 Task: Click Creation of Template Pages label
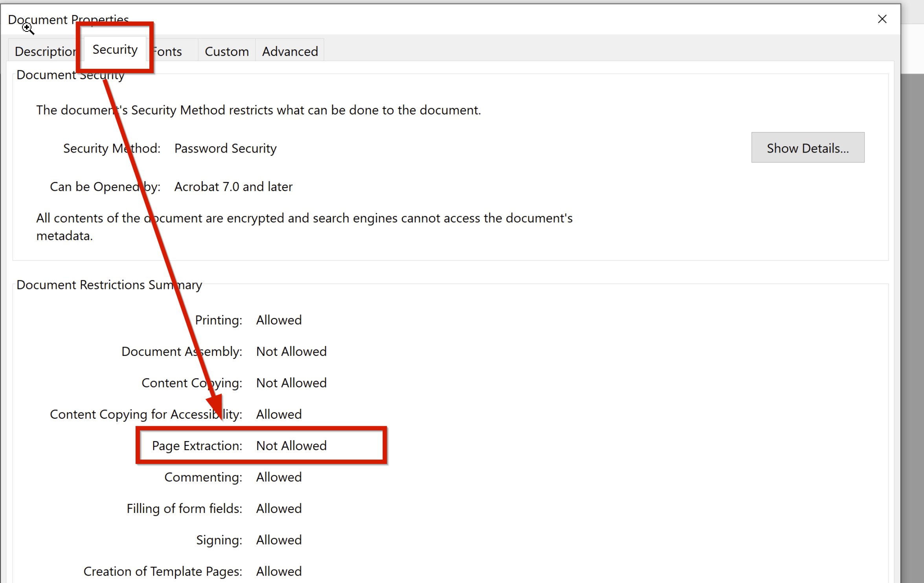pyautogui.click(x=162, y=571)
